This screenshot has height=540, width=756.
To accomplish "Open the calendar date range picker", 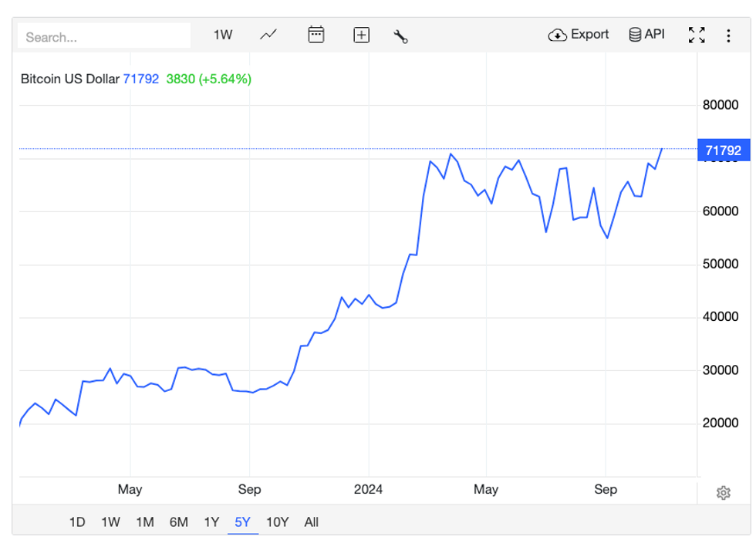I will 316,35.
